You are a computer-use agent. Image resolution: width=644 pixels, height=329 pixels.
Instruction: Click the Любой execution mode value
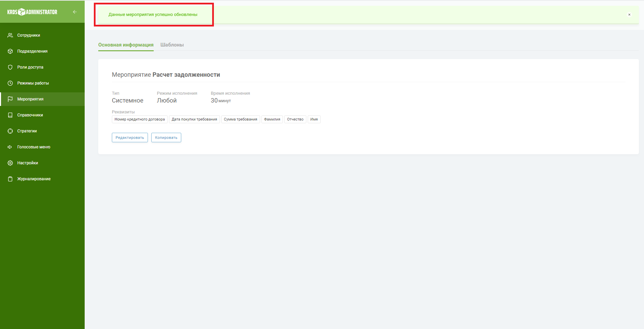[167, 100]
